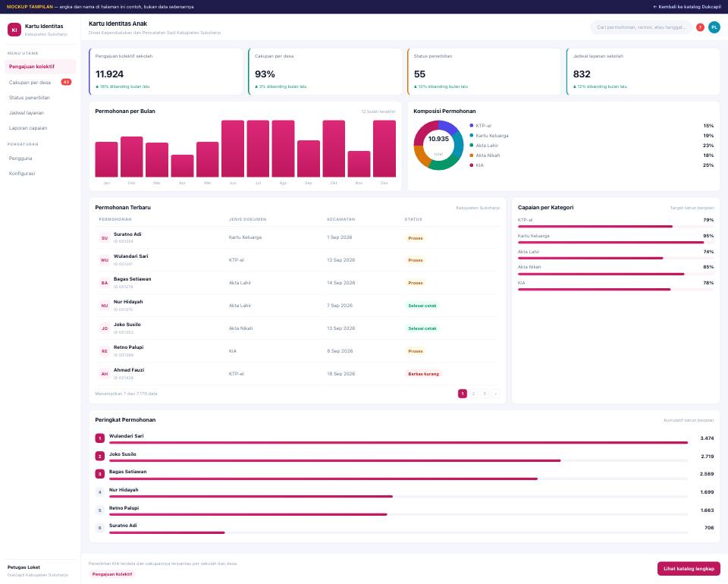This screenshot has width=728, height=584.
Task: Focus the Cari permohonan search field
Action: (642, 27)
